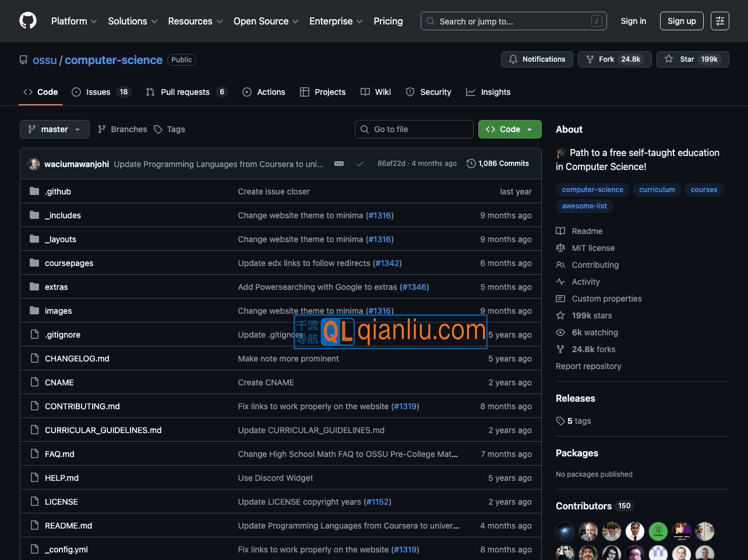Fork the repository with Fork button
This screenshot has height=560, width=748.
coord(614,59)
